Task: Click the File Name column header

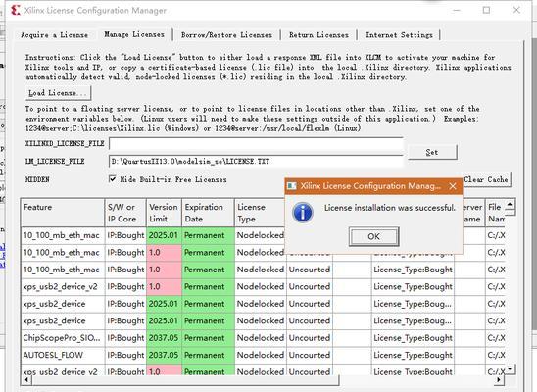Action: tap(495, 213)
